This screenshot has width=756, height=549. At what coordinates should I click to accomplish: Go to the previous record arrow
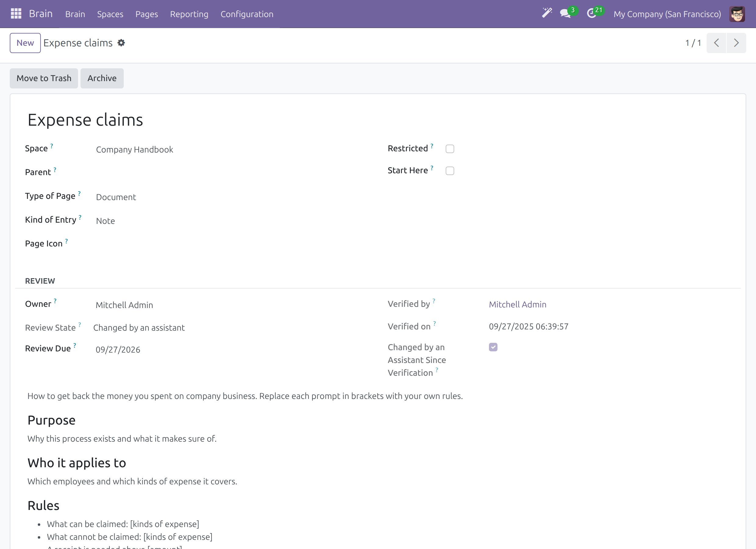716,43
